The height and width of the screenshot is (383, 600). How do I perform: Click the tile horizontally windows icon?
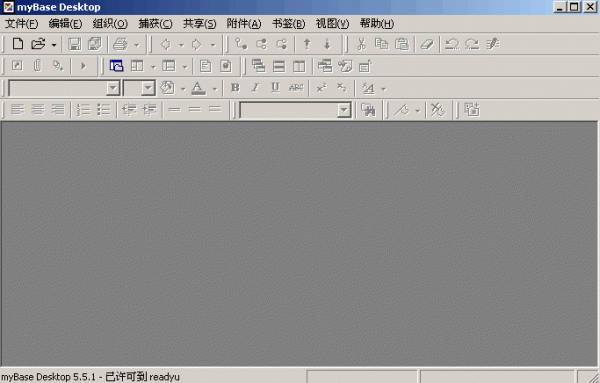(x=279, y=66)
